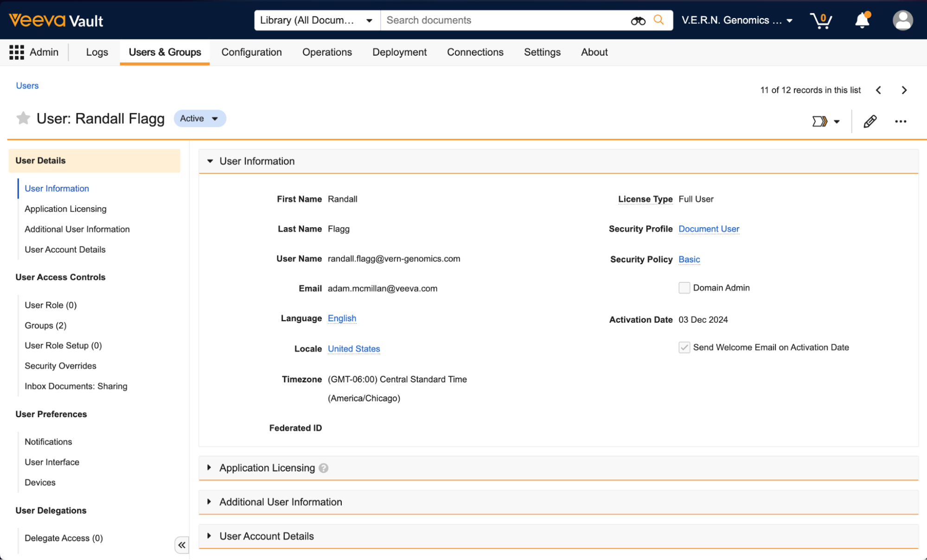This screenshot has height=560, width=927.
Task: Open the three-dot more actions menu
Action: click(x=901, y=121)
